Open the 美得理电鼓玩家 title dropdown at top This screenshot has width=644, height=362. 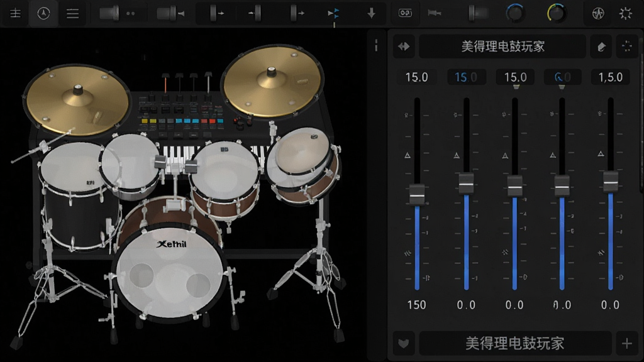pyautogui.click(x=502, y=47)
